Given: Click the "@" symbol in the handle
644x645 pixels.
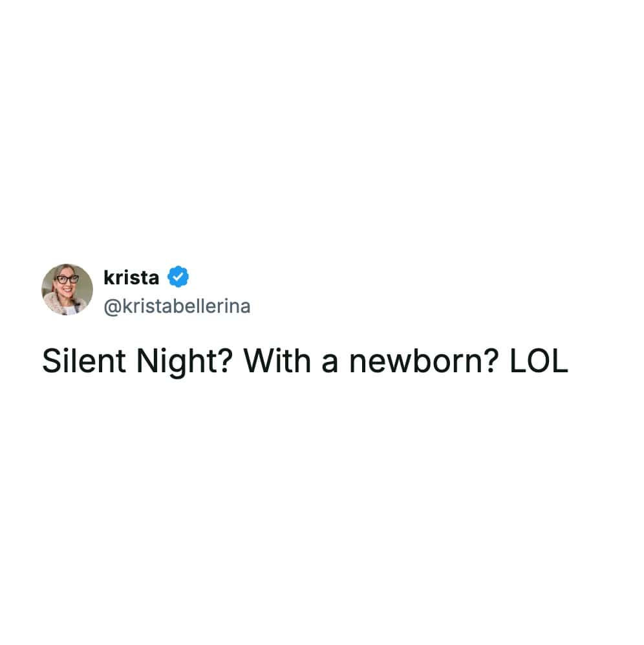Looking at the screenshot, I should coord(110,306).
